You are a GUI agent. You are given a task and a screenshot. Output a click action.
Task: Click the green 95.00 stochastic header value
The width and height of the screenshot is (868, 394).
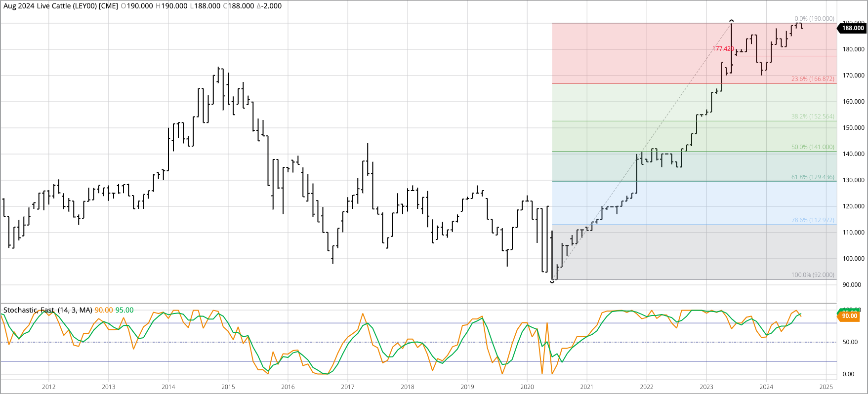tap(124, 310)
